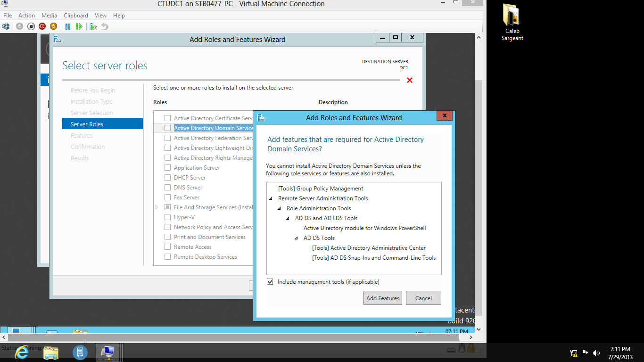644x362 pixels.
Task: Open the Help menu
Action: (119, 16)
